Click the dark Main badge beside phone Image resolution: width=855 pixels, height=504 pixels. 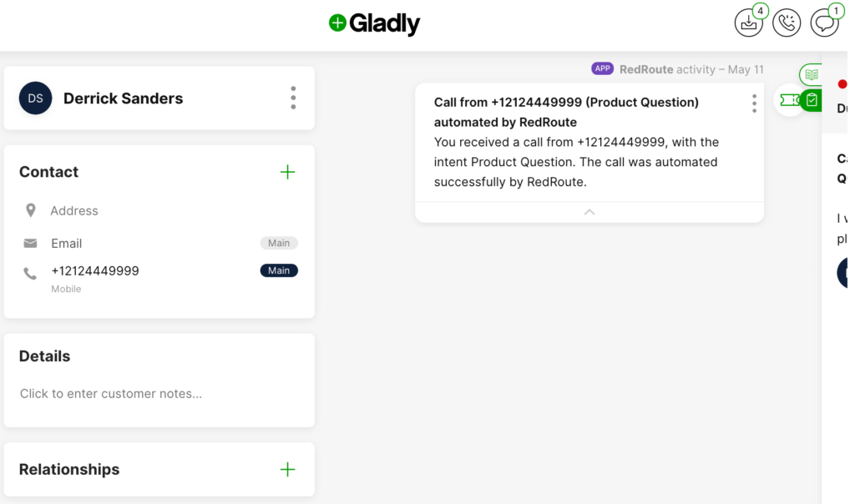coord(279,270)
